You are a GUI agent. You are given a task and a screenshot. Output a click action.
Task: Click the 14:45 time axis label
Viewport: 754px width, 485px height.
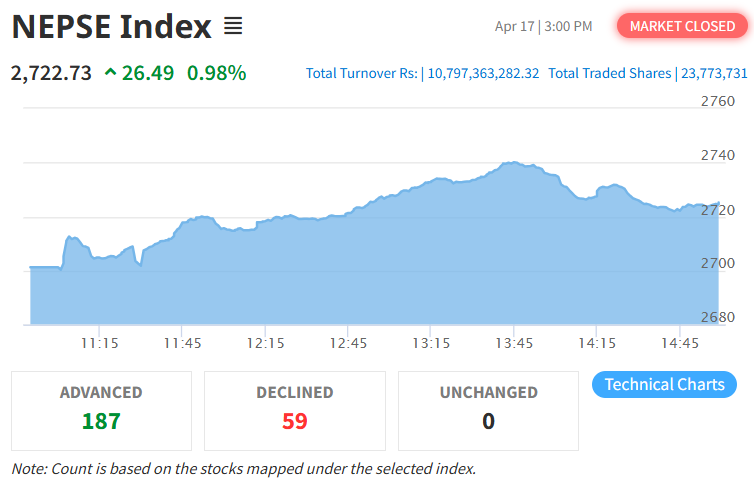[679, 343]
